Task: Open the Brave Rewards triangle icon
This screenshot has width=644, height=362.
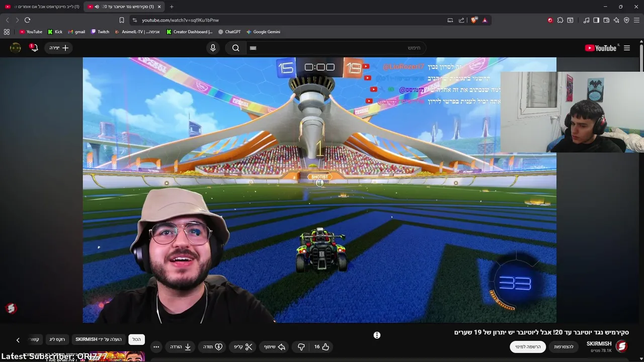Action: 485,20
